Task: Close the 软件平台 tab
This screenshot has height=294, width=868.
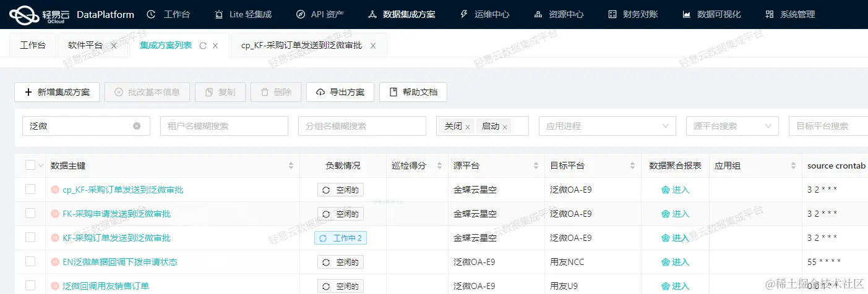Action: 114,46
